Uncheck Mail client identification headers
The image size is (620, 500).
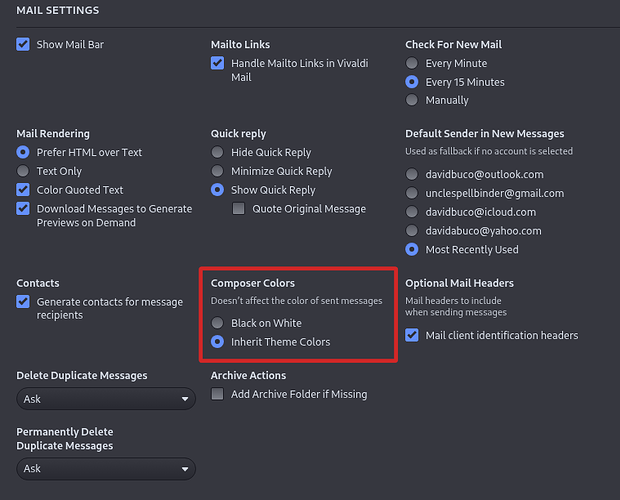pyautogui.click(x=412, y=335)
